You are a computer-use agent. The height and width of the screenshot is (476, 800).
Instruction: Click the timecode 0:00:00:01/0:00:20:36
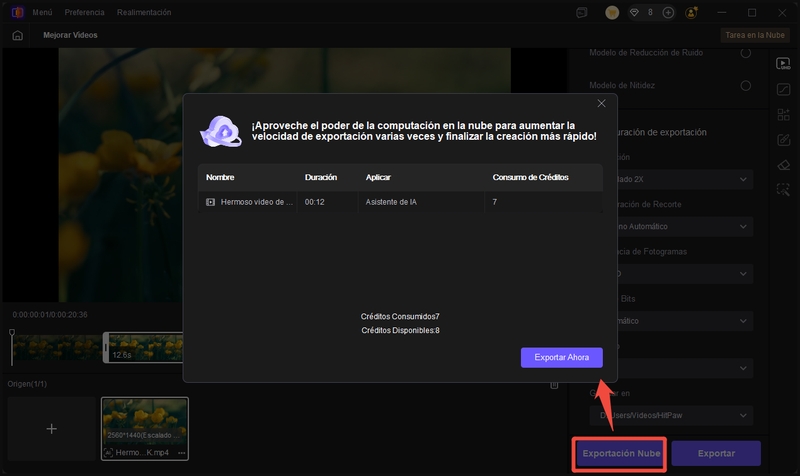[50, 315]
